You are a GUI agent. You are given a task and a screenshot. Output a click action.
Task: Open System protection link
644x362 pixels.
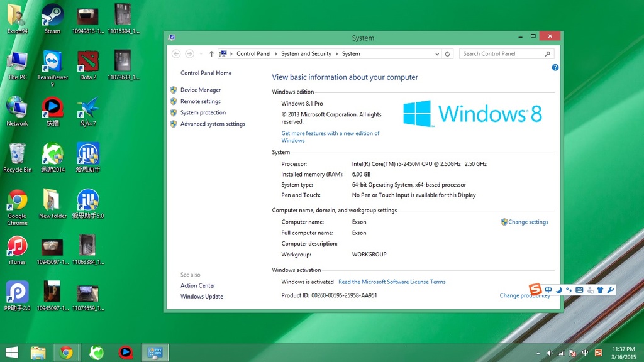(x=203, y=112)
